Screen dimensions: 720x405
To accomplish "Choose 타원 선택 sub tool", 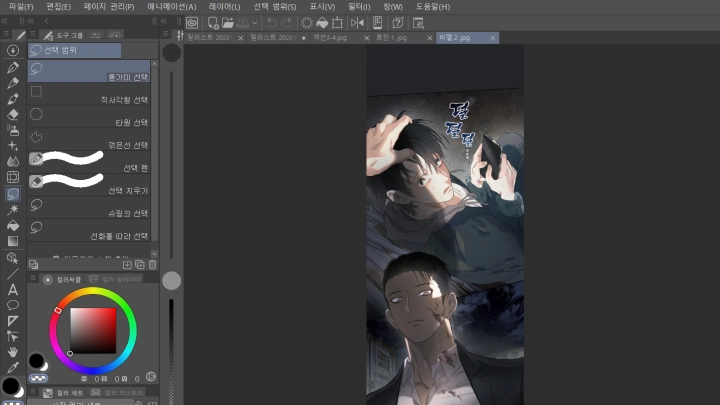I will click(x=89, y=117).
